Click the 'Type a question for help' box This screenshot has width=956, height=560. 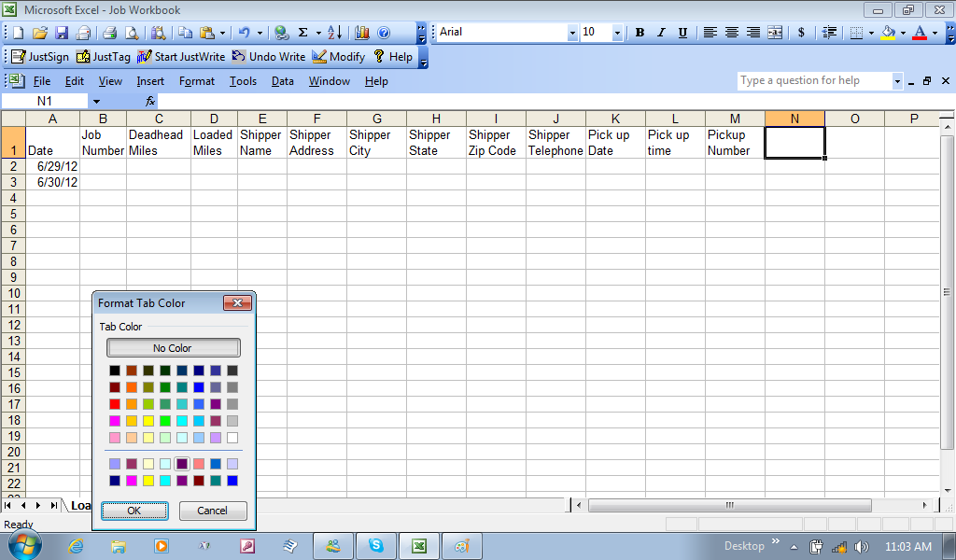tap(814, 81)
